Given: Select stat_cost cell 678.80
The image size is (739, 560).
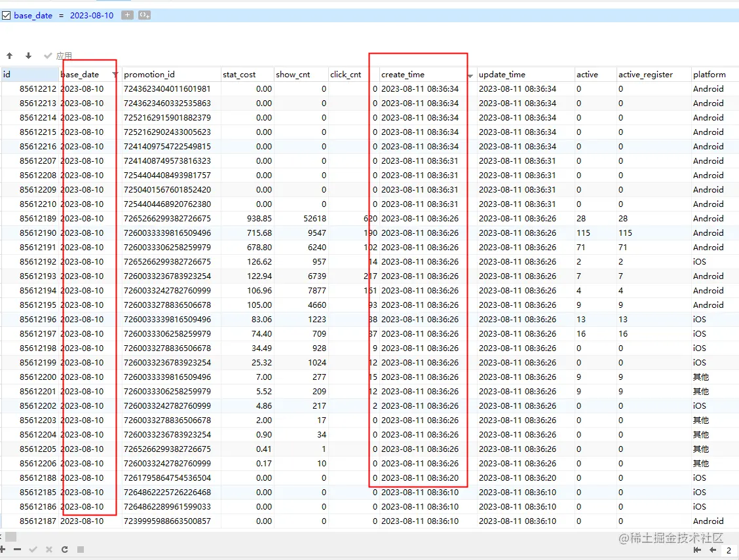Looking at the screenshot, I should click(x=248, y=248).
